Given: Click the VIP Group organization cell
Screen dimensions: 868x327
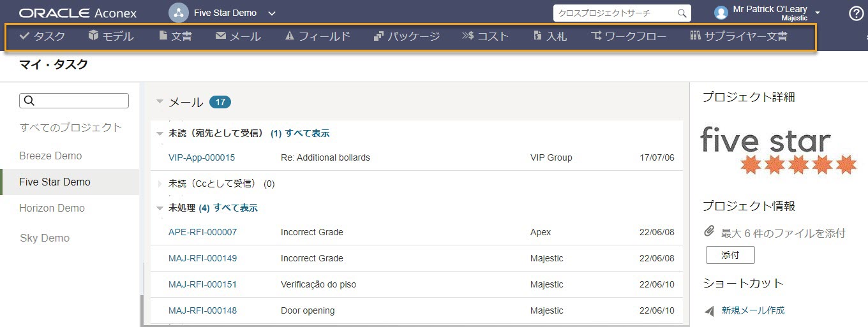Looking at the screenshot, I should [x=551, y=157].
